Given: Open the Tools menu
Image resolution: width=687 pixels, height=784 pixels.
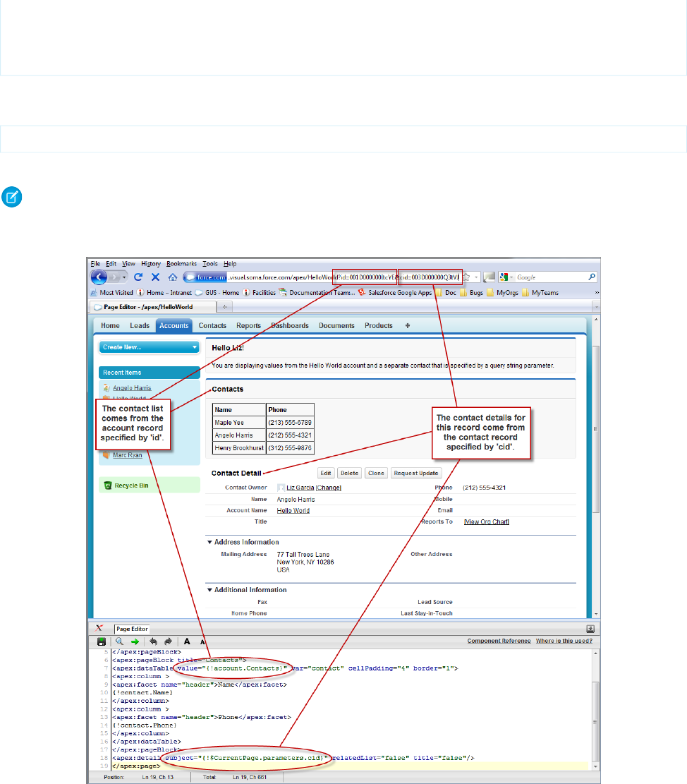Looking at the screenshot, I should [210, 263].
